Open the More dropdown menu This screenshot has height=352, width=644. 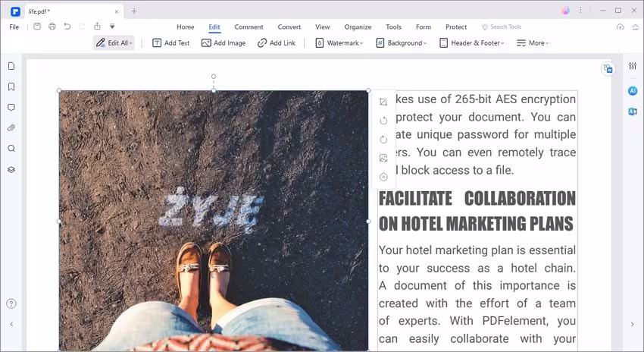(533, 42)
